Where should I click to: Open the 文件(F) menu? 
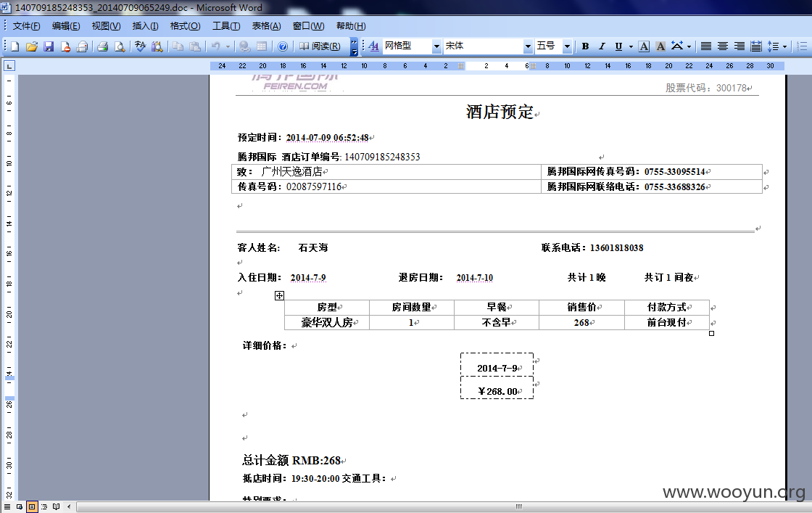click(26, 26)
